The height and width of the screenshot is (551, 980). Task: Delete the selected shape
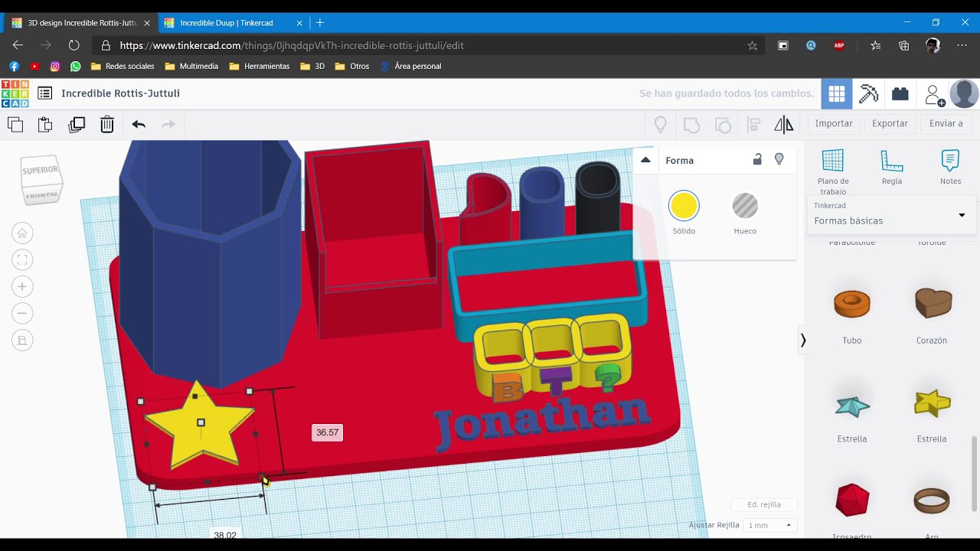[x=107, y=125]
